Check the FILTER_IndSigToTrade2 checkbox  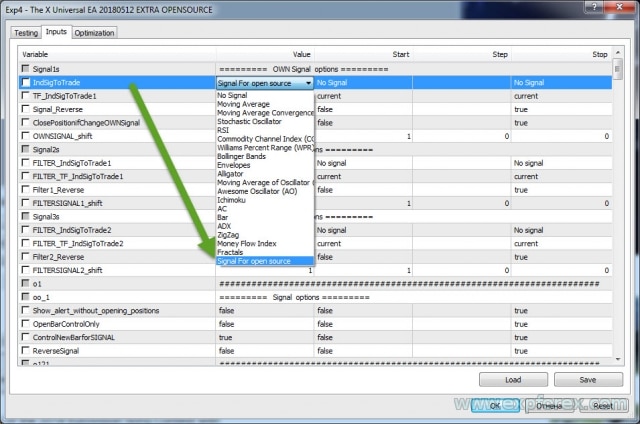(x=25, y=230)
